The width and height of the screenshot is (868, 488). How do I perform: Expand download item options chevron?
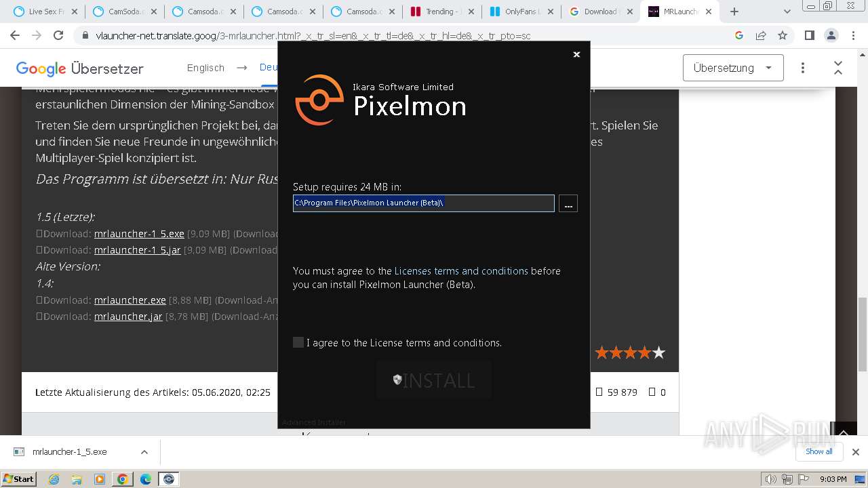tap(144, 452)
